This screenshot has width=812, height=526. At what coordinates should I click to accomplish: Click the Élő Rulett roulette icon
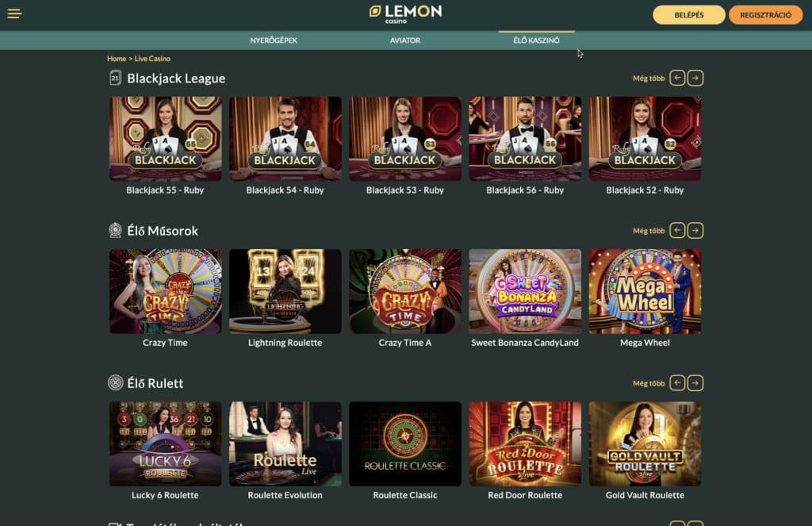[116, 382]
